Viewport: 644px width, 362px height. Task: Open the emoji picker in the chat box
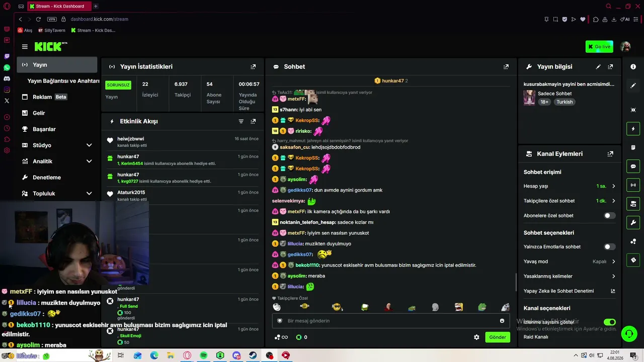click(x=502, y=321)
